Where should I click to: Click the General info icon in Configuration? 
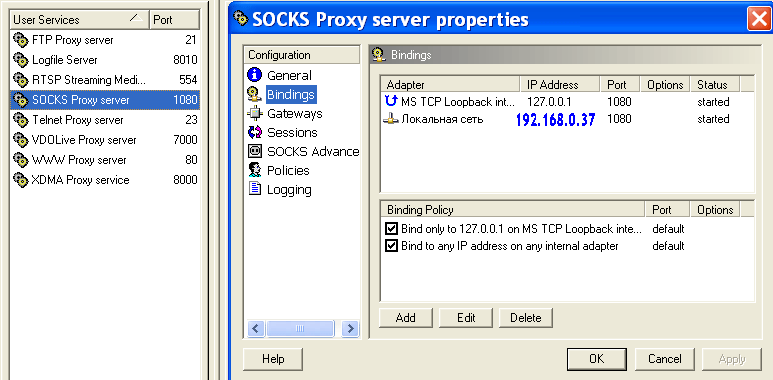click(254, 75)
